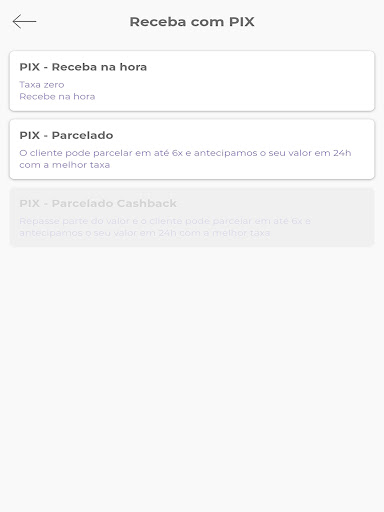Select the PIX - Parcelado card
Screen dimensions: 384x512
point(192,149)
